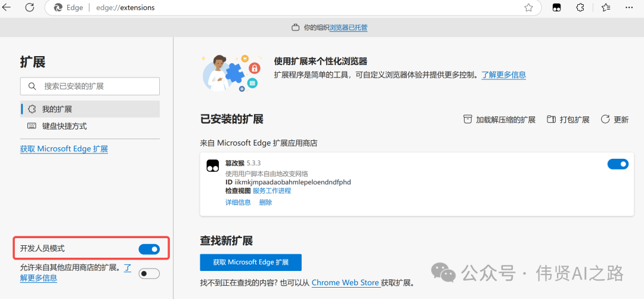644x299 pixels.
Task: Click the briefcase managed-browser icon
Action: point(295,28)
